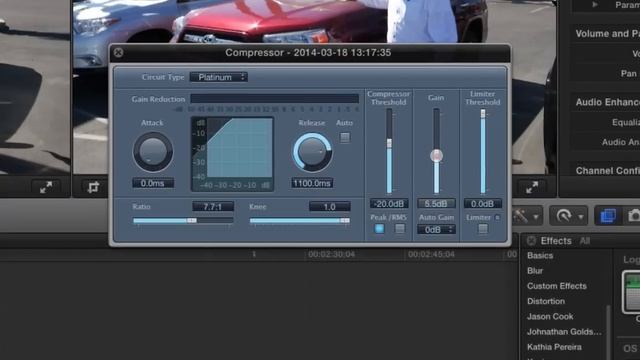Click the left viewer fullscreen arrows icon
This screenshot has width=640, height=360.
[x=46, y=187]
